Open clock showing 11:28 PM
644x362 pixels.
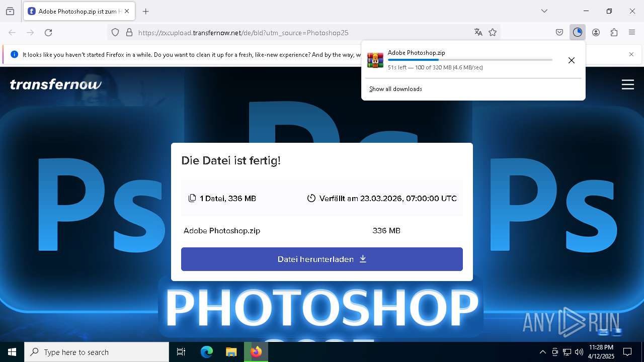click(601, 352)
